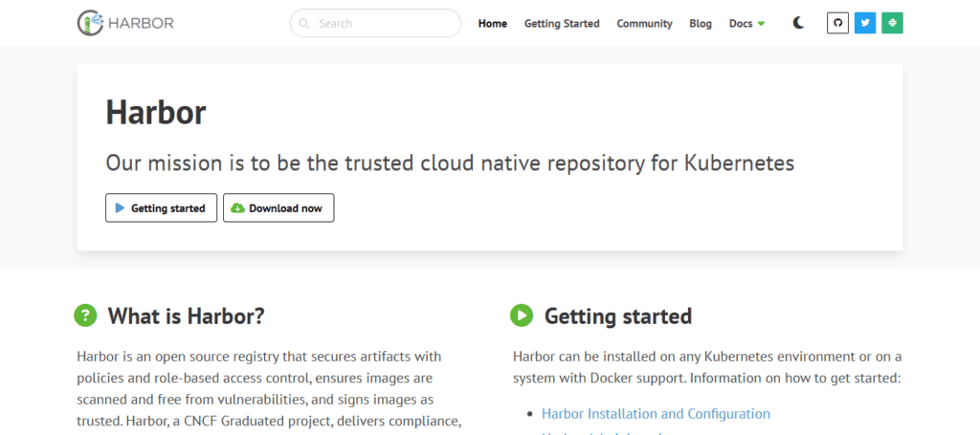
Task: Click the green question mark icon
Action: [x=85, y=315]
